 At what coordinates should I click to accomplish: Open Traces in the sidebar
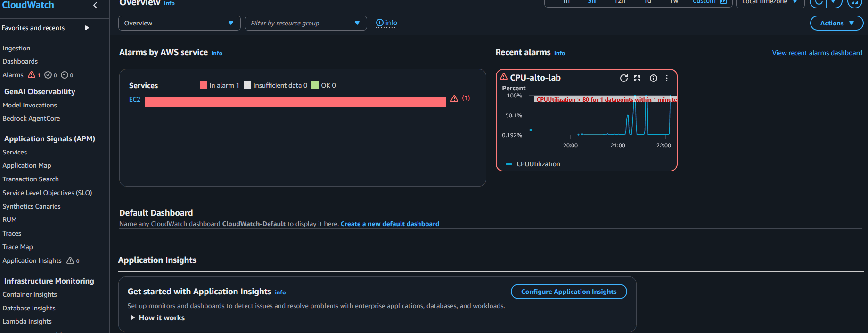[x=12, y=233]
